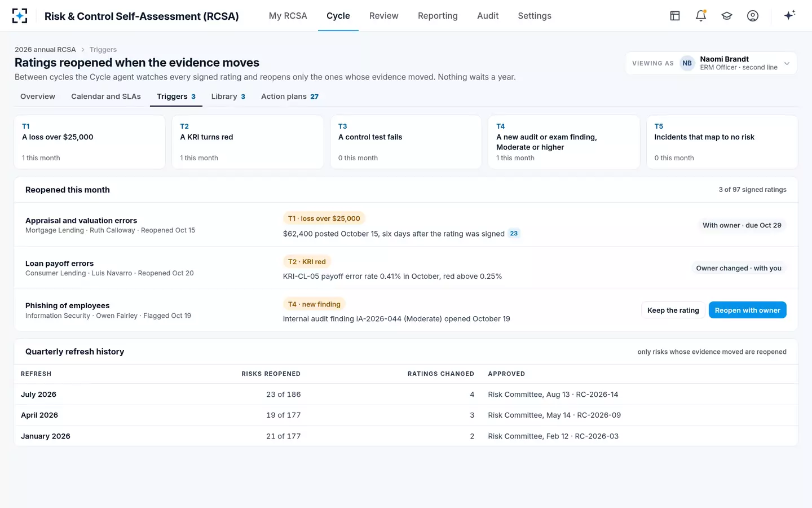Viewport: 812px width, 508px height.
Task: Open the Library tab
Action: click(228, 97)
